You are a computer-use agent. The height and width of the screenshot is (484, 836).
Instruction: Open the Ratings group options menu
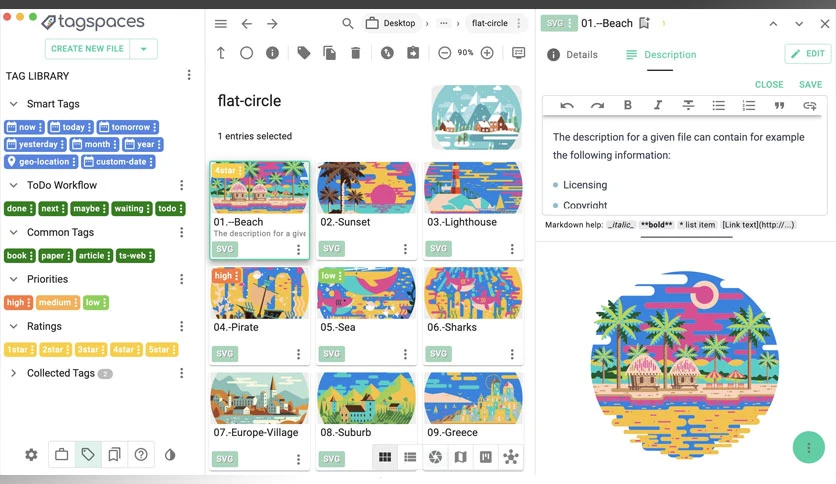tap(182, 326)
